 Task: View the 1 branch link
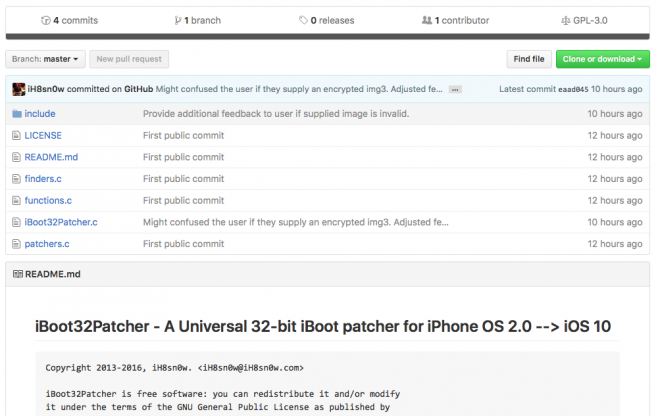(198, 20)
